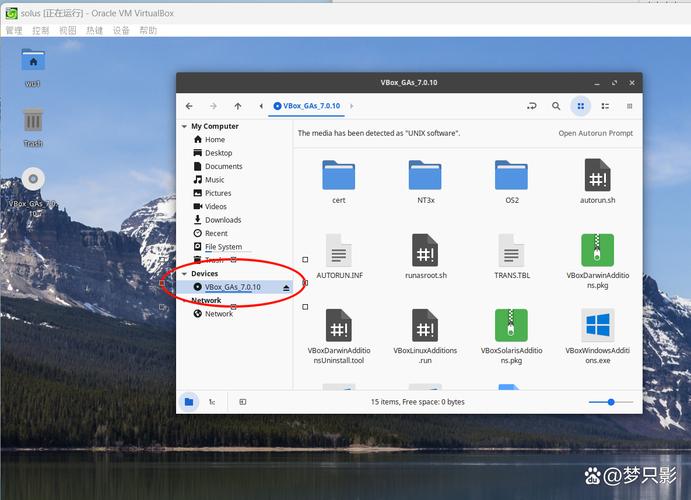Switch to icon grid view

(x=581, y=106)
